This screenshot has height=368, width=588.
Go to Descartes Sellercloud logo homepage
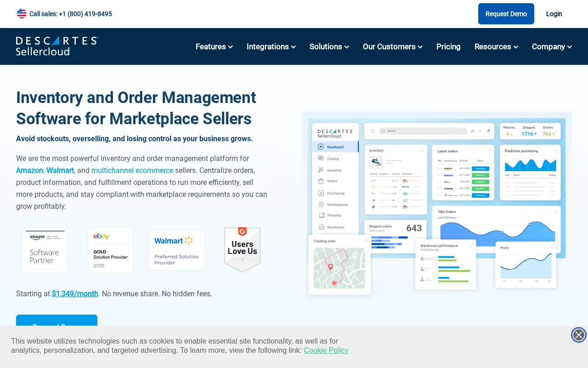coord(57,46)
